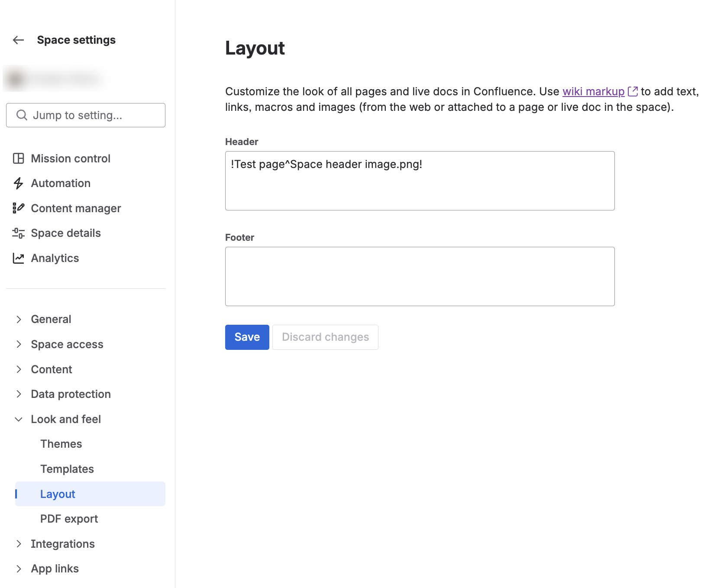Click the Content manager pencil icon
The height and width of the screenshot is (588, 711).
(18, 208)
